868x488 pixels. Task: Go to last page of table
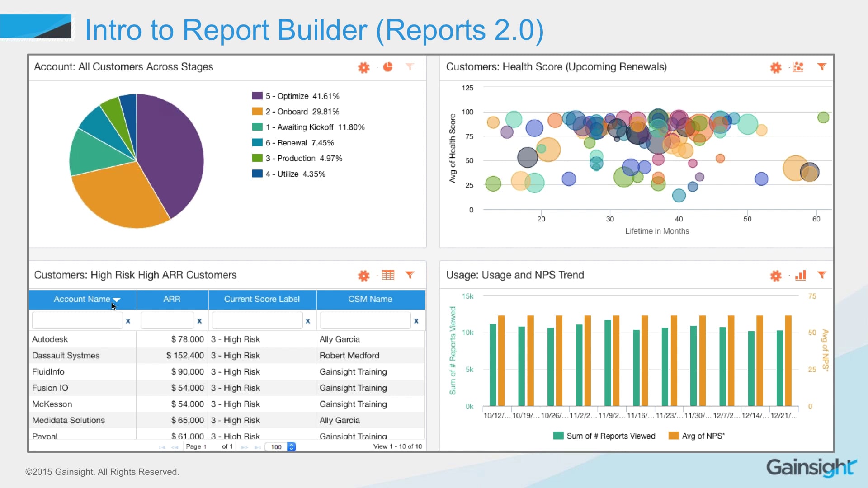(x=257, y=447)
